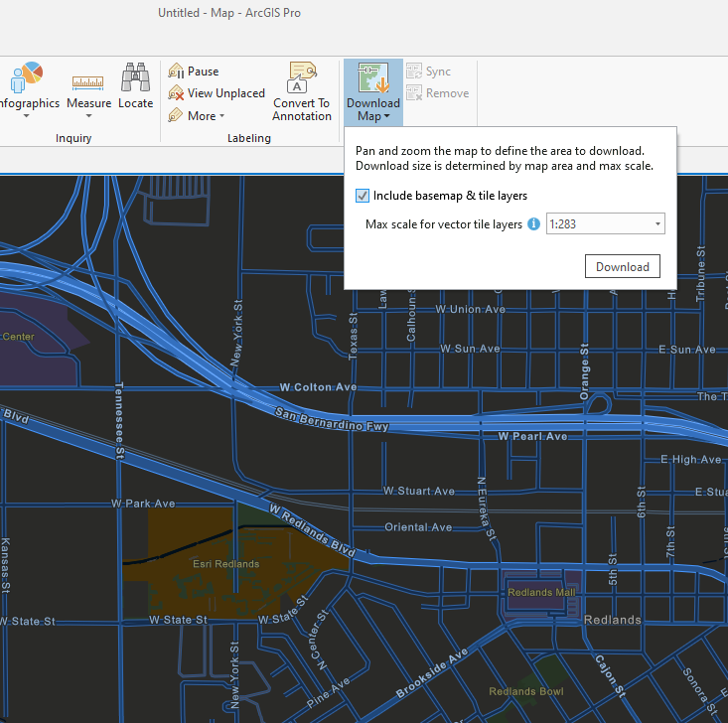Click the Oriental Ave label
This screenshot has width=728, height=723.
tap(418, 527)
